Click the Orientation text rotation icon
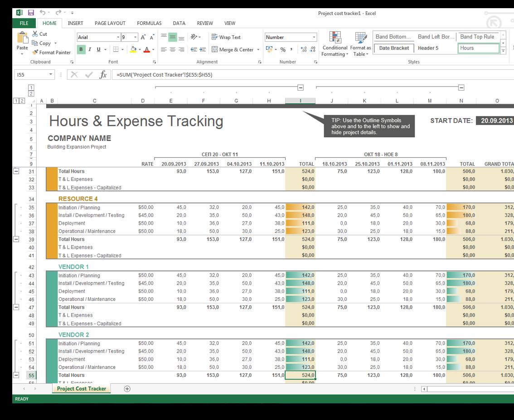Screen dimensions: 514x420 pyautogui.click(x=194, y=37)
